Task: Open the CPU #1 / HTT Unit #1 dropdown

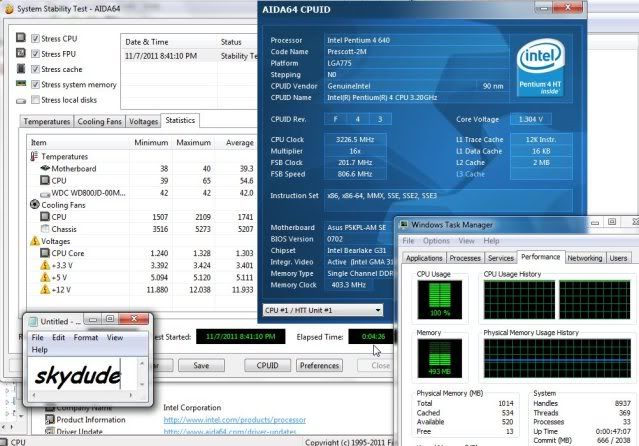Action: (x=323, y=310)
